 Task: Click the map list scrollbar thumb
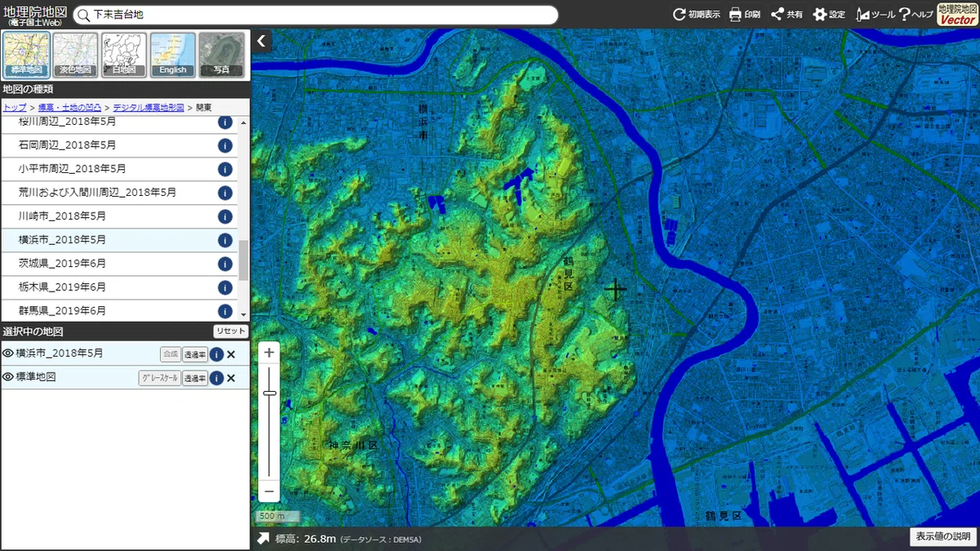click(243, 260)
